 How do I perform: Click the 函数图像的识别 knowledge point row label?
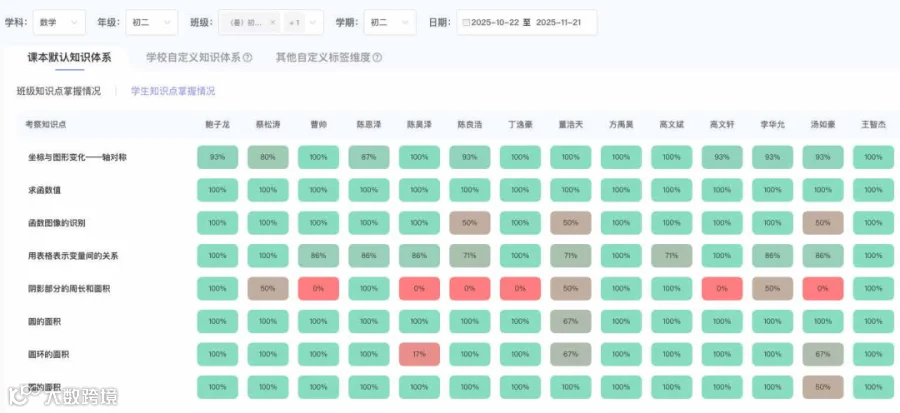(57, 223)
